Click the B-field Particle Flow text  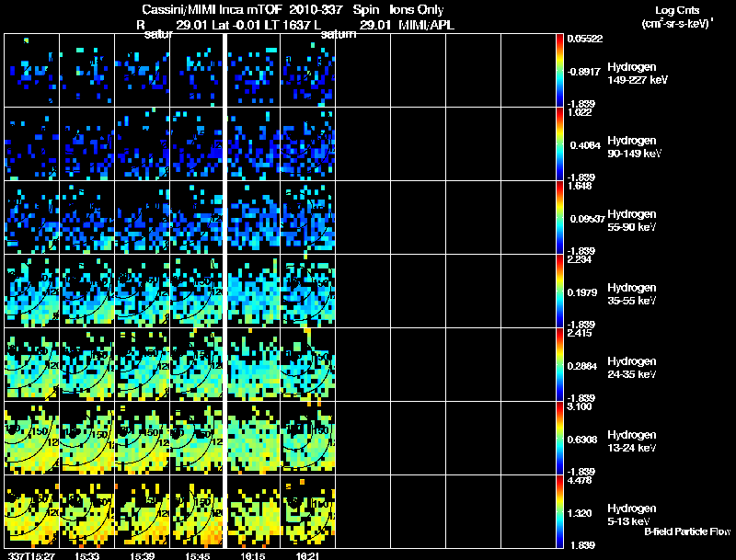click(x=687, y=531)
